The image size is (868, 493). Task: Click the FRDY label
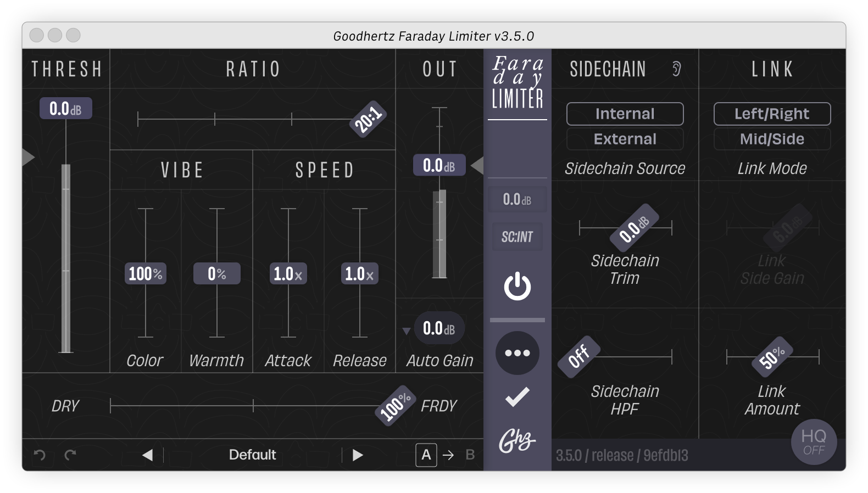pyautogui.click(x=438, y=406)
